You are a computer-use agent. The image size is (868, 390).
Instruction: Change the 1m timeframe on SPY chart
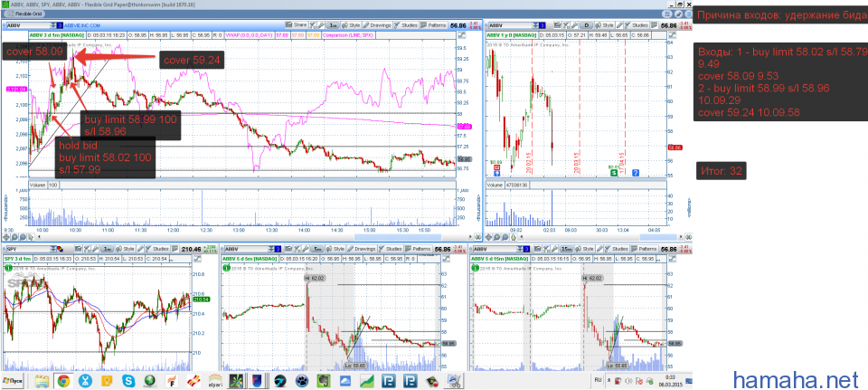point(107,249)
